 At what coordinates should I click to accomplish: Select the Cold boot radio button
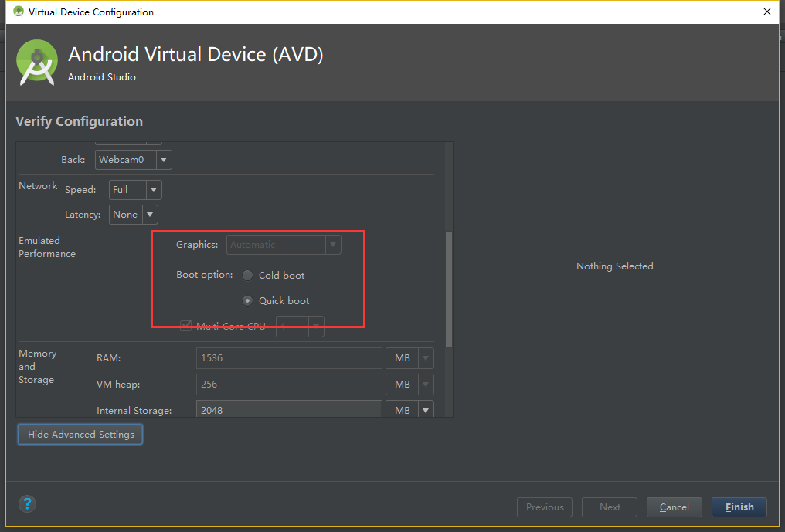coord(247,275)
